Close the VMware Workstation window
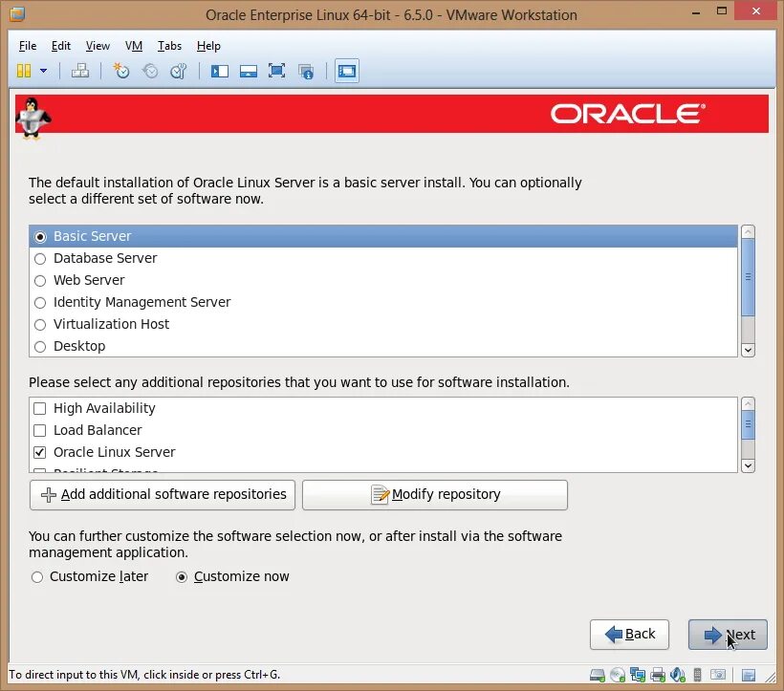 (756, 11)
